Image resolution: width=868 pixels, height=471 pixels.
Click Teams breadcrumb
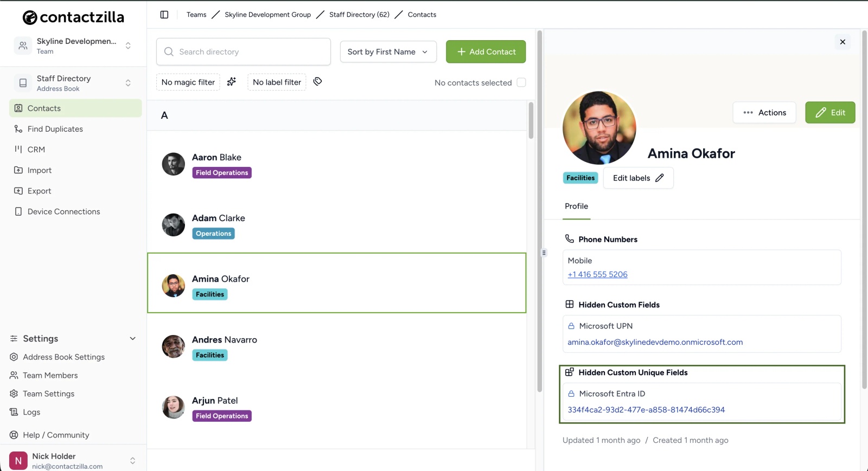click(196, 15)
